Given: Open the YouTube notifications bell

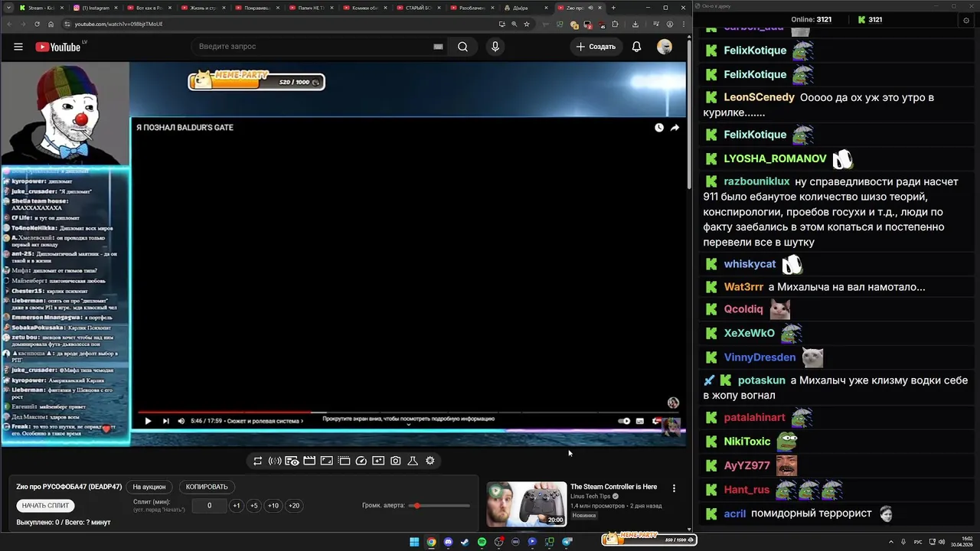Looking at the screenshot, I should pyautogui.click(x=636, y=47).
